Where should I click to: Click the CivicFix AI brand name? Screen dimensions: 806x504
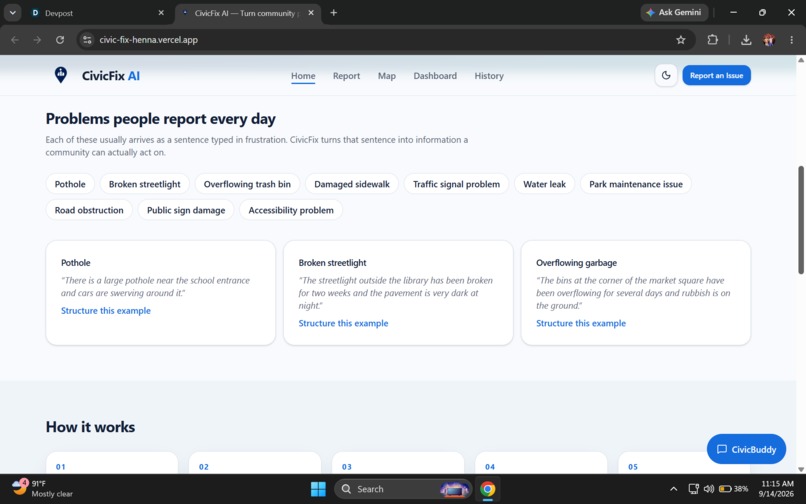pyautogui.click(x=111, y=76)
